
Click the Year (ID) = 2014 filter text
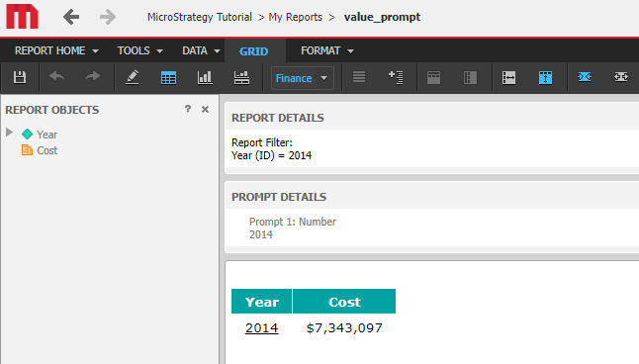pos(271,155)
